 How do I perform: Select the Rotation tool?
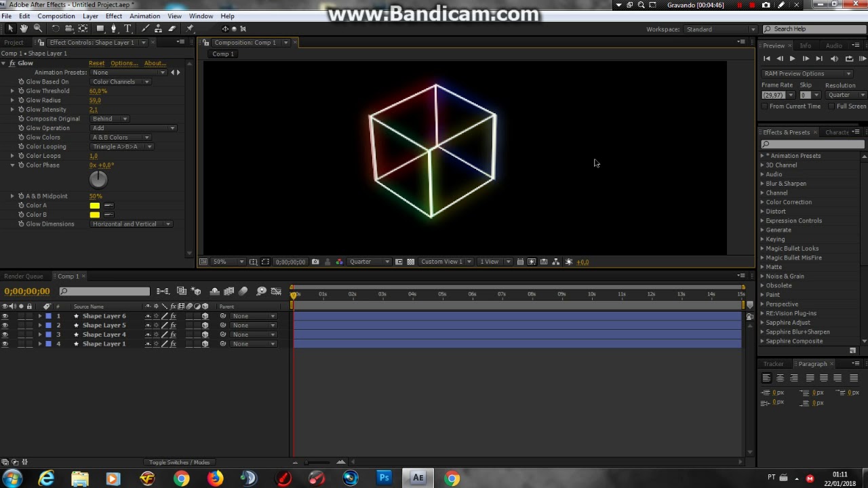point(56,28)
